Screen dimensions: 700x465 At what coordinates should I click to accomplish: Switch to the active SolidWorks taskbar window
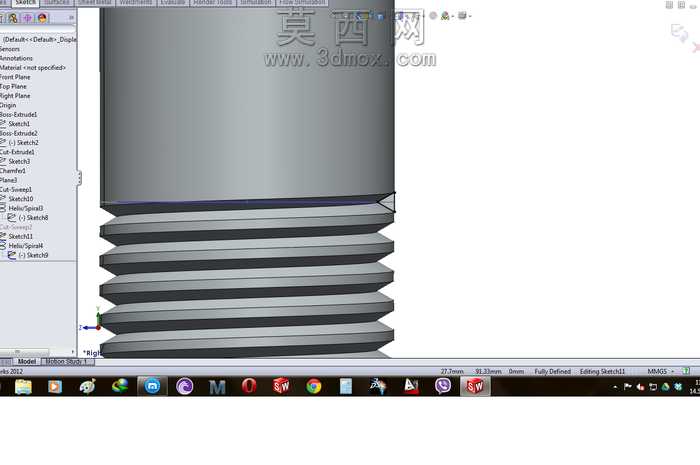[475, 386]
